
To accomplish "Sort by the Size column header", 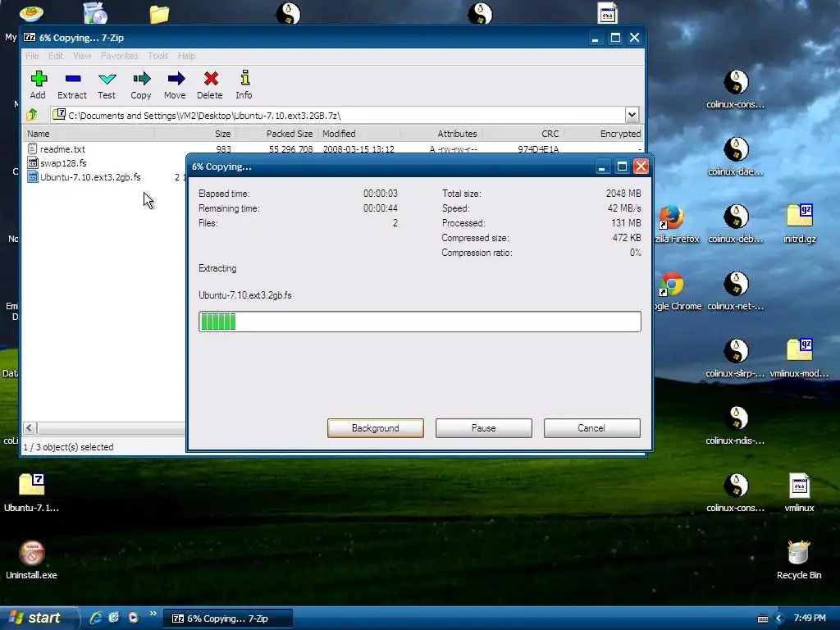I will pyautogui.click(x=195, y=134).
